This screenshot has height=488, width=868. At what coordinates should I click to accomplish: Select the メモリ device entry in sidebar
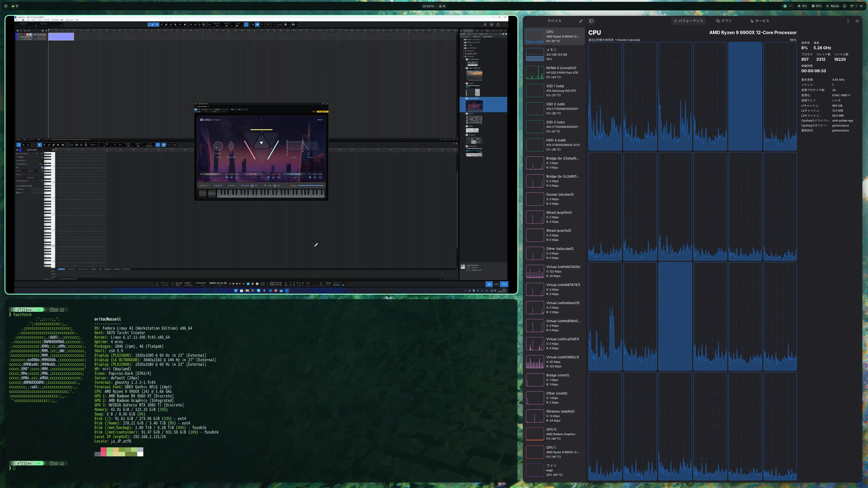click(554, 54)
